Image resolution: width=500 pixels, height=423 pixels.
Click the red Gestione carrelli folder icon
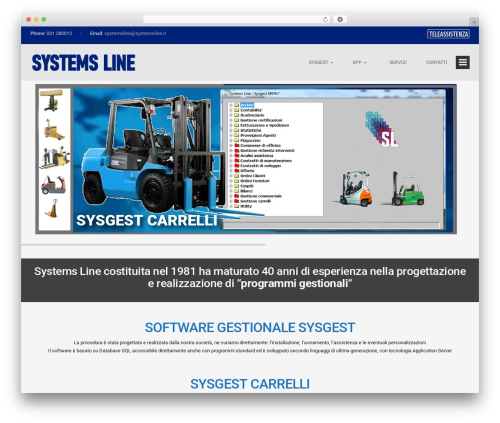237,201
